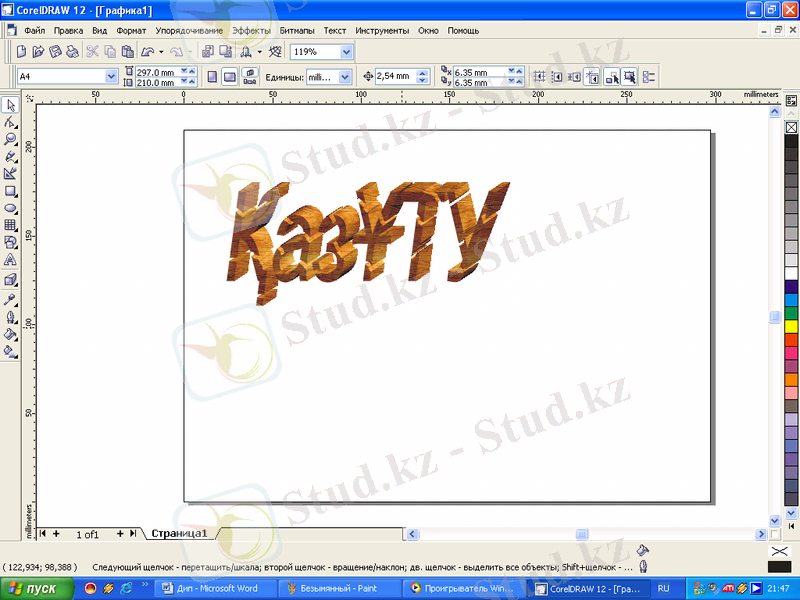This screenshot has height=600, width=800.
Task: Toggle Landscape page orientation
Action: 230,77
